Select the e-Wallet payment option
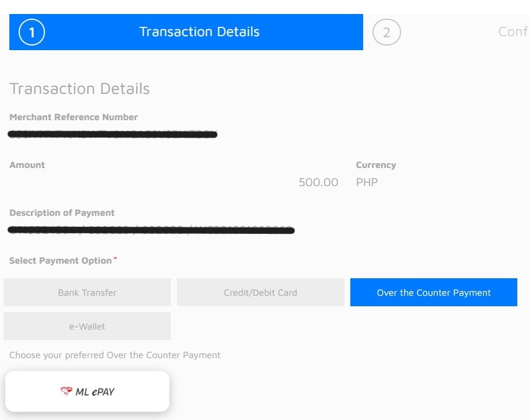The width and height of the screenshot is (529, 420). coord(88,326)
